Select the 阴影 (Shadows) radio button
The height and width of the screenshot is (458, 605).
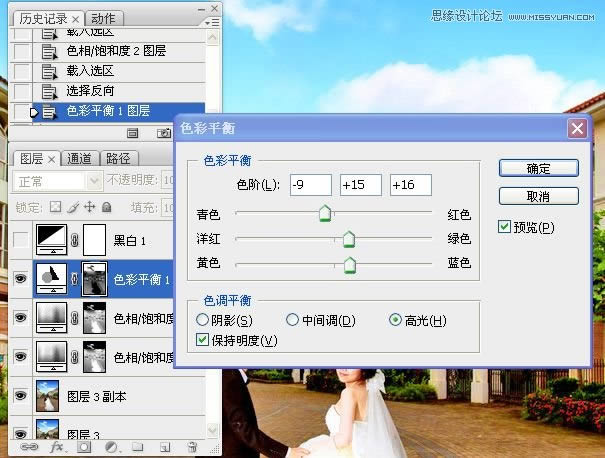[x=204, y=320]
